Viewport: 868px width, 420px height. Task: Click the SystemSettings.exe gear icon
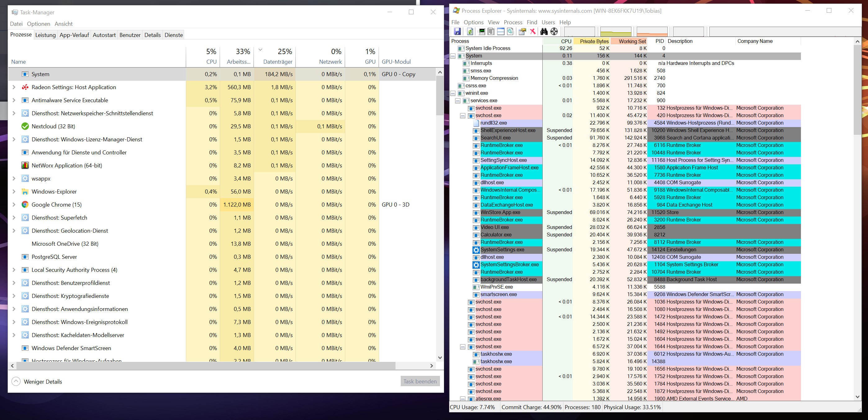476,250
